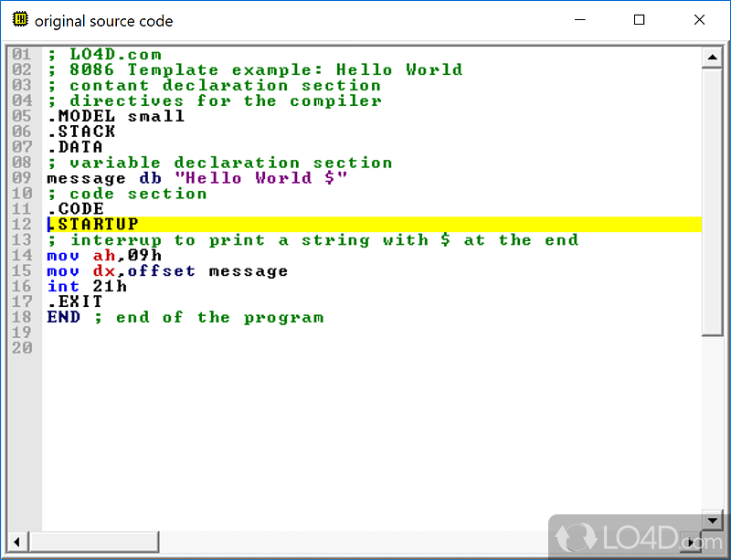The height and width of the screenshot is (560, 731).
Task: Click '; end of the program' comment
Action: pyautogui.click(x=208, y=318)
